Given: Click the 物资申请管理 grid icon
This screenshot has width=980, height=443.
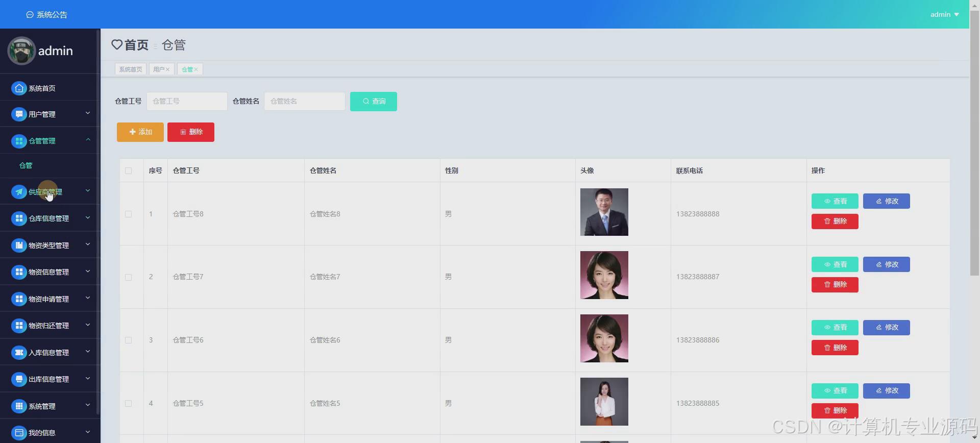Looking at the screenshot, I should pos(19,299).
